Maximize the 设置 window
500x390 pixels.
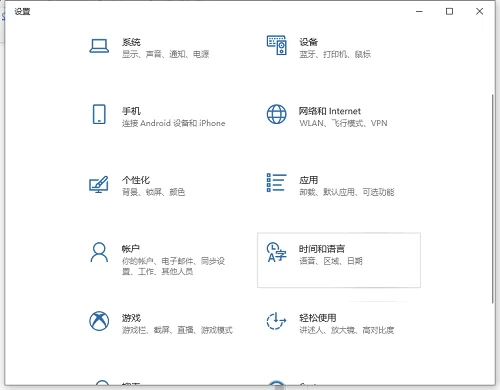click(x=449, y=11)
